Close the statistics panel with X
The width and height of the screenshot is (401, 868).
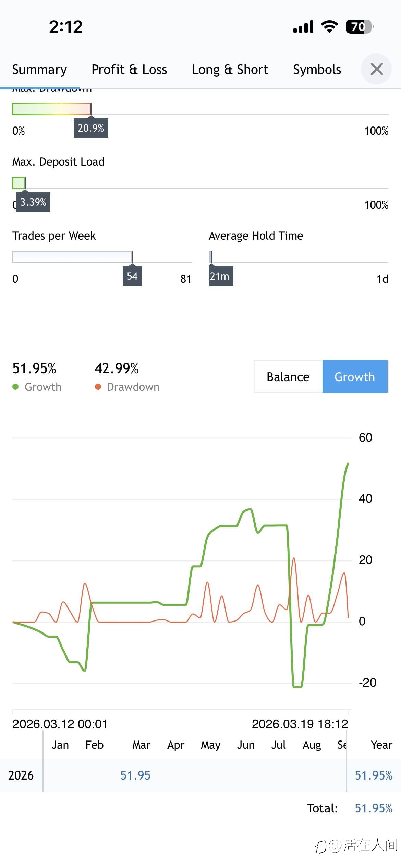point(376,69)
